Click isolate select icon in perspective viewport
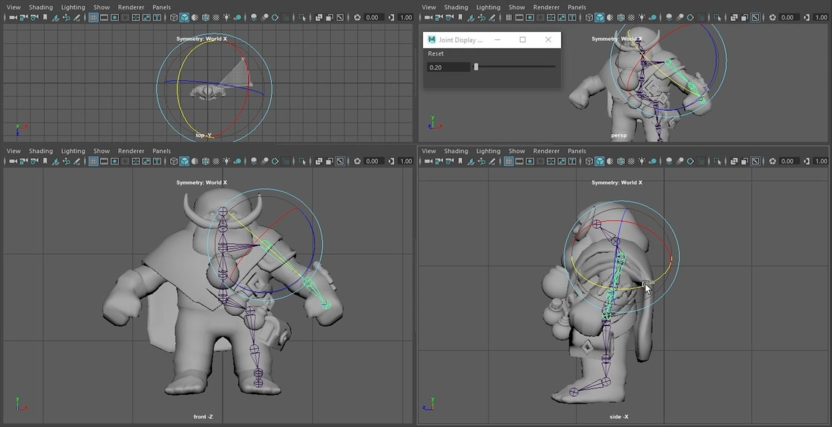The image size is (832, 427). coord(718,17)
